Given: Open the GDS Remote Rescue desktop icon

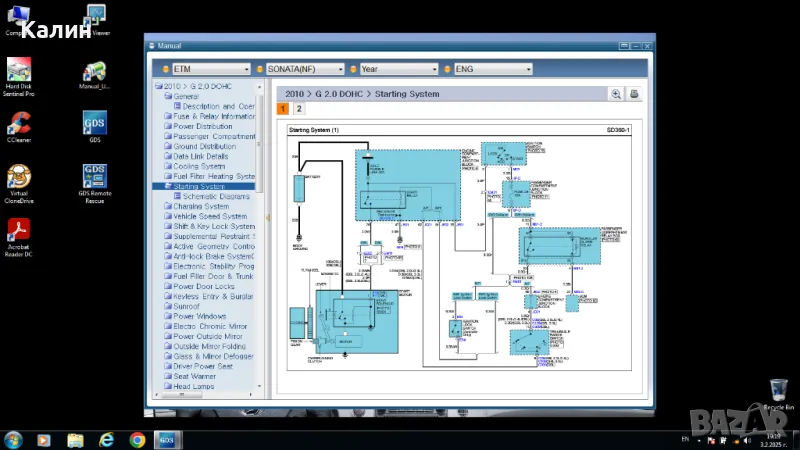Looking at the screenshot, I should coord(95,180).
